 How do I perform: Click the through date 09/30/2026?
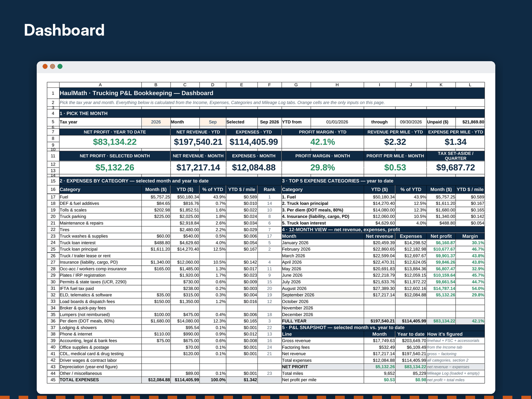point(411,122)
